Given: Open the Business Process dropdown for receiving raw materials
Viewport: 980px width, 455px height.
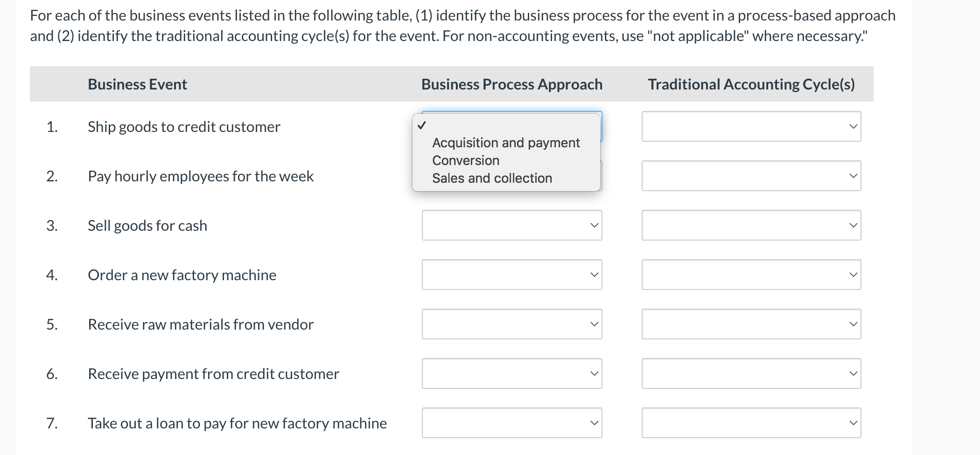Looking at the screenshot, I should [x=511, y=324].
